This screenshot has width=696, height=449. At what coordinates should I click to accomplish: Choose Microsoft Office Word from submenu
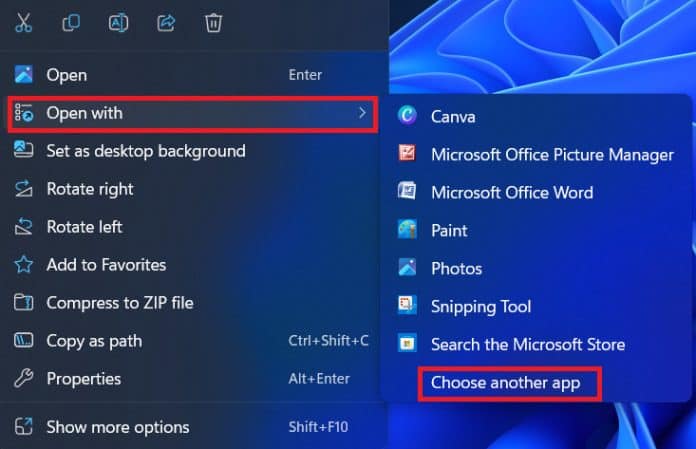[511, 192]
